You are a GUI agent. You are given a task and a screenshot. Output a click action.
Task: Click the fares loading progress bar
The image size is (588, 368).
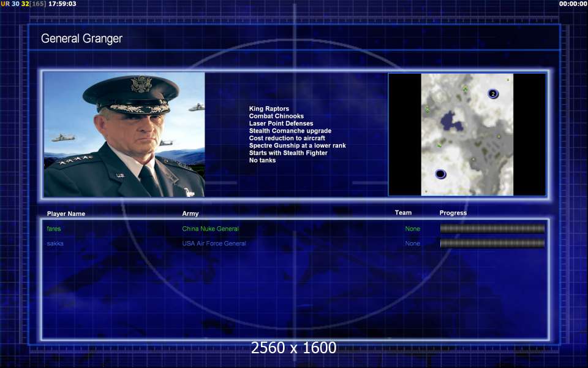pos(492,229)
